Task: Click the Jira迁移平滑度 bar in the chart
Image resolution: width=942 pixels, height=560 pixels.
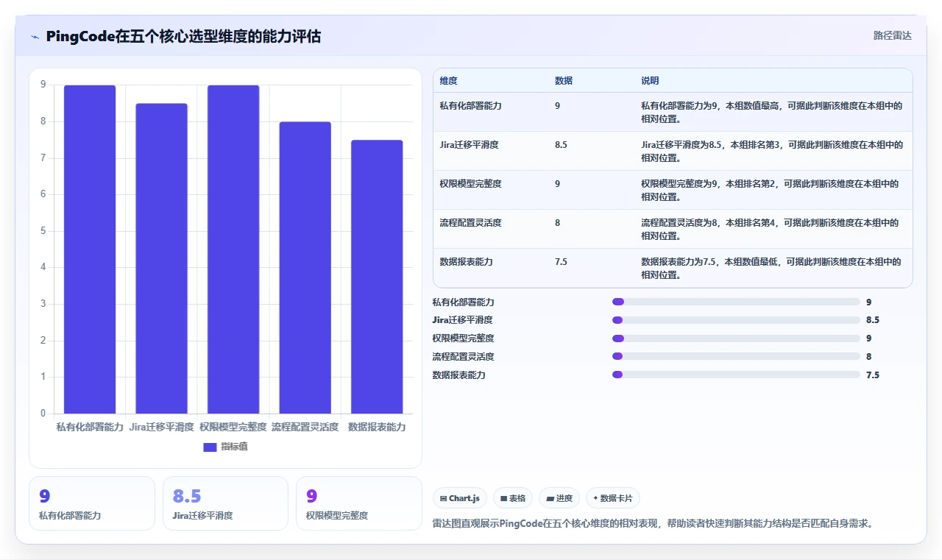Action: pyautogui.click(x=161, y=258)
